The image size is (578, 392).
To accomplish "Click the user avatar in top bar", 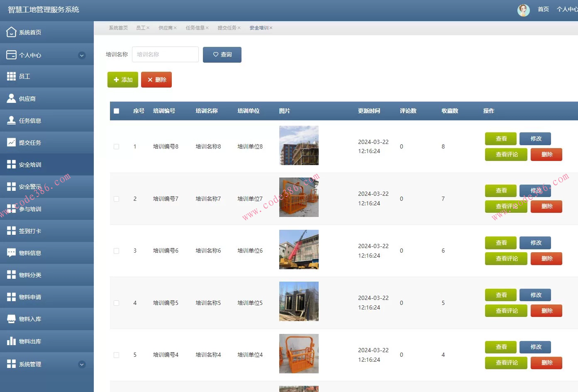I will [523, 10].
